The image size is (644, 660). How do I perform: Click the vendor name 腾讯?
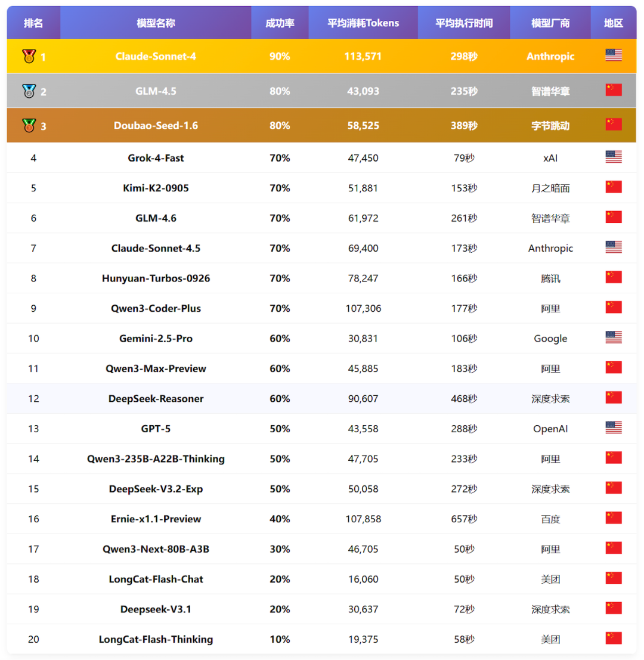(550, 278)
